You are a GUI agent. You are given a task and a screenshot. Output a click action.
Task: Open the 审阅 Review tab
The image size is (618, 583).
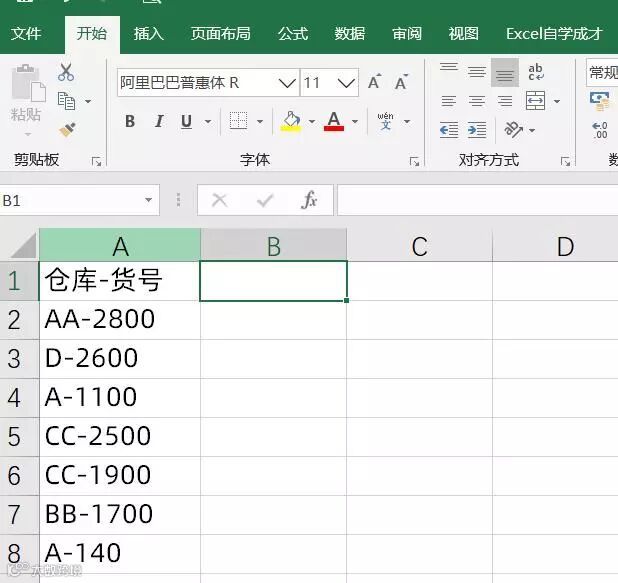coord(407,34)
